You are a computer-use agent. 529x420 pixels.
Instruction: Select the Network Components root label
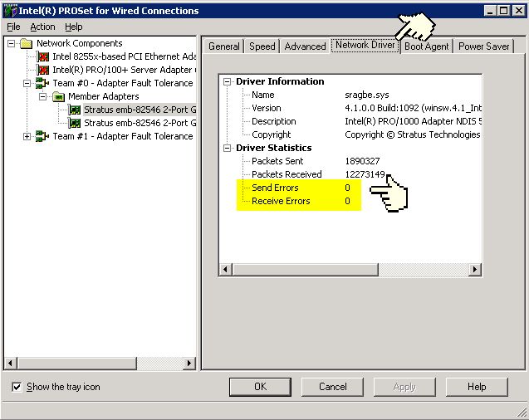[80, 43]
